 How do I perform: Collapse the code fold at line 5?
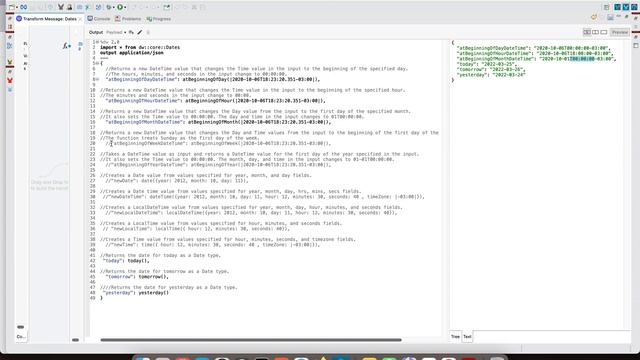coord(97,63)
